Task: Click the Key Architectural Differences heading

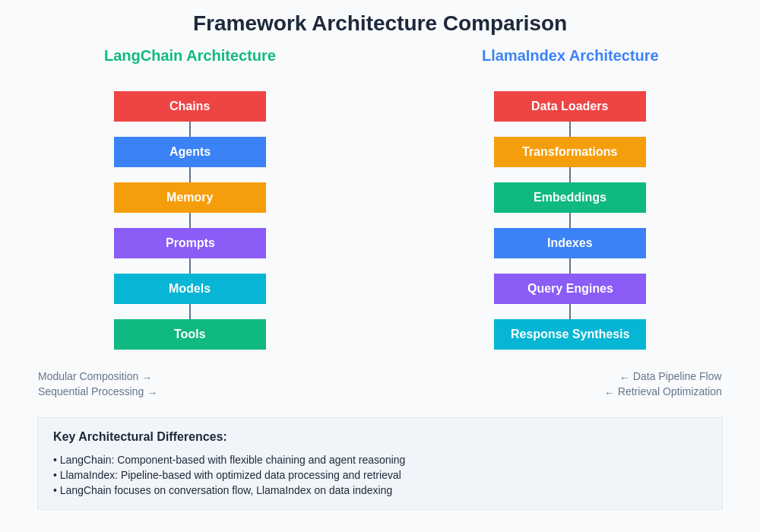Action: [140, 437]
